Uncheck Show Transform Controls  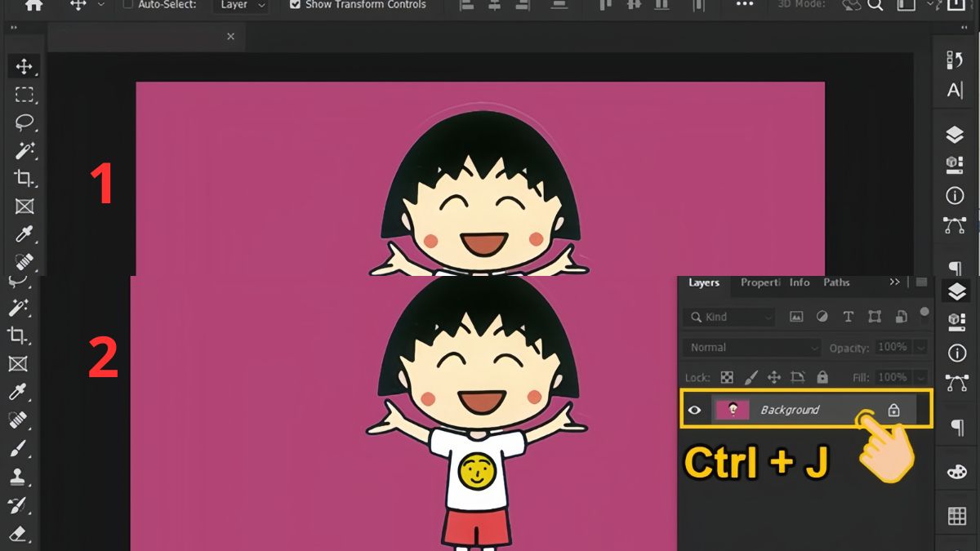[x=296, y=4]
